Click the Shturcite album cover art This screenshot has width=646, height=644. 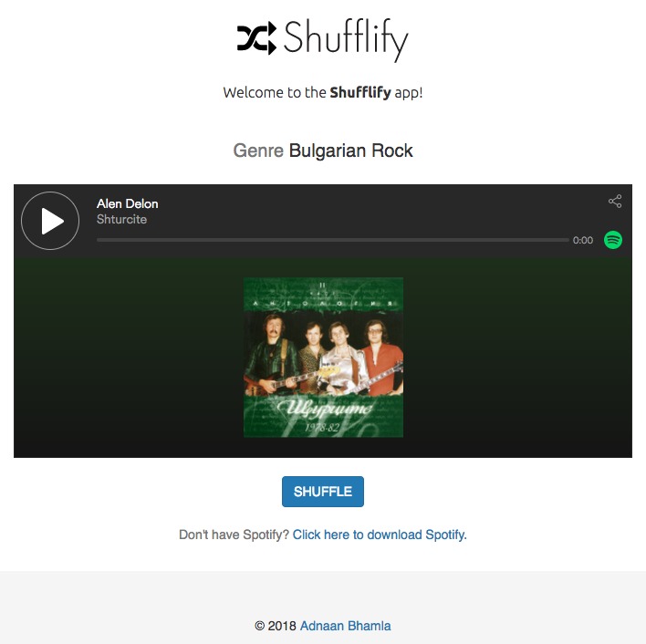pyautogui.click(x=323, y=358)
